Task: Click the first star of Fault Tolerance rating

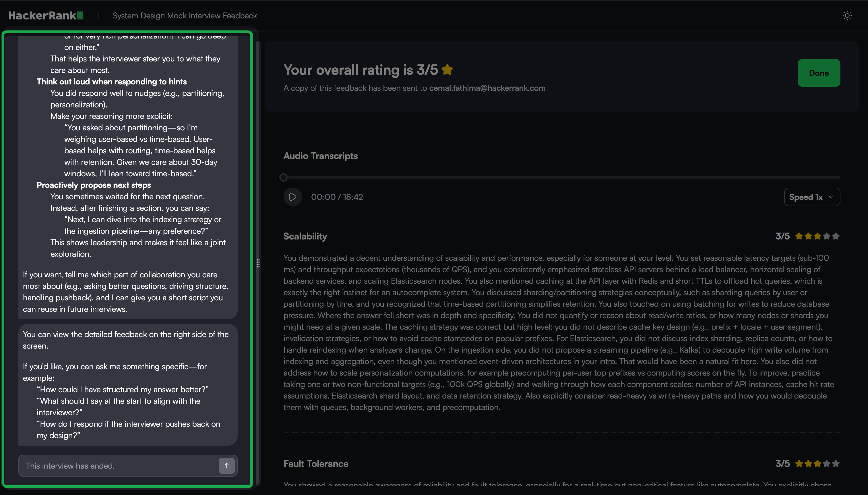Action: [x=799, y=463]
